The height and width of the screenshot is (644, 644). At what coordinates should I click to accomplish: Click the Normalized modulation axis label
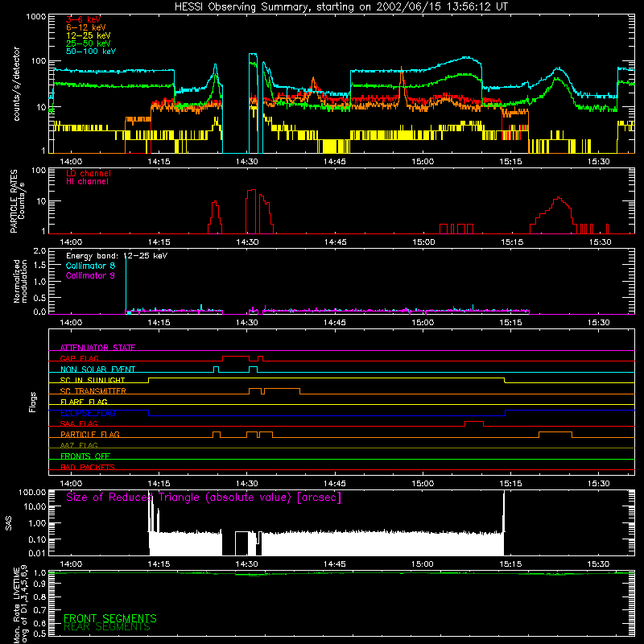[19, 281]
